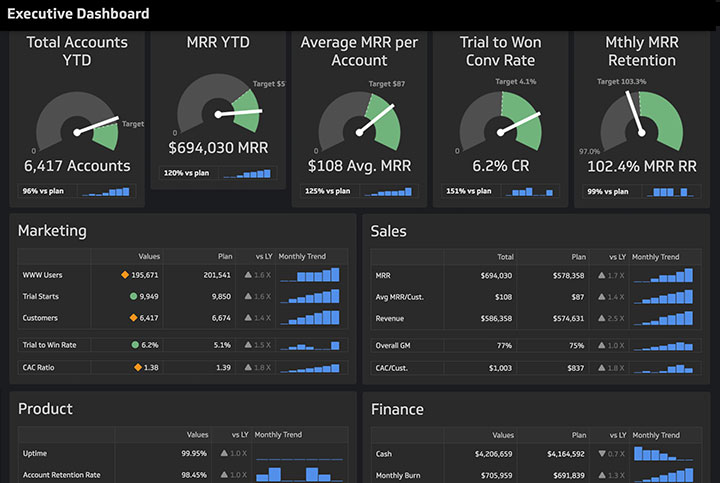Viewport: 720px width, 483px height.
Task: Click the $1,003 CAC/Cust. total
Action: [501, 368]
